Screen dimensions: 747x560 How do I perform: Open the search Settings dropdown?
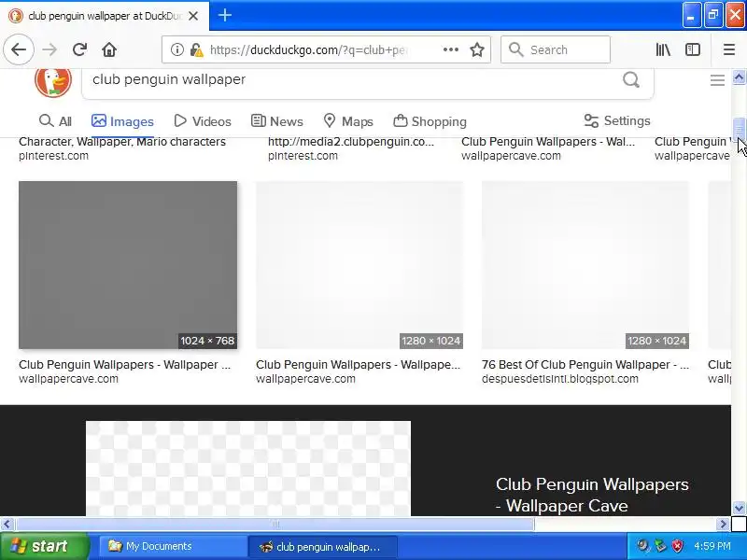point(617,121)
